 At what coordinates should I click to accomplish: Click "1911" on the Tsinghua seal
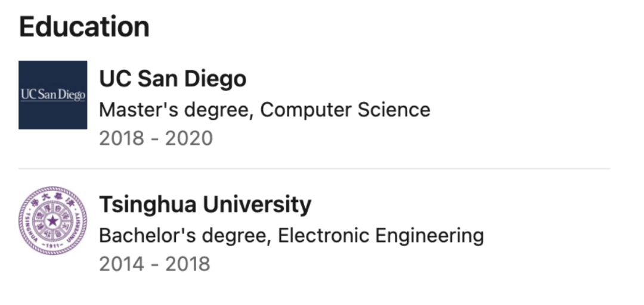pos(52,245)
